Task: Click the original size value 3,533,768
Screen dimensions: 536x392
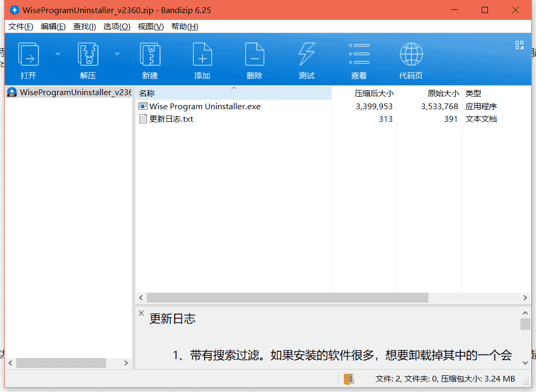Action: click(x=439, y=107)
